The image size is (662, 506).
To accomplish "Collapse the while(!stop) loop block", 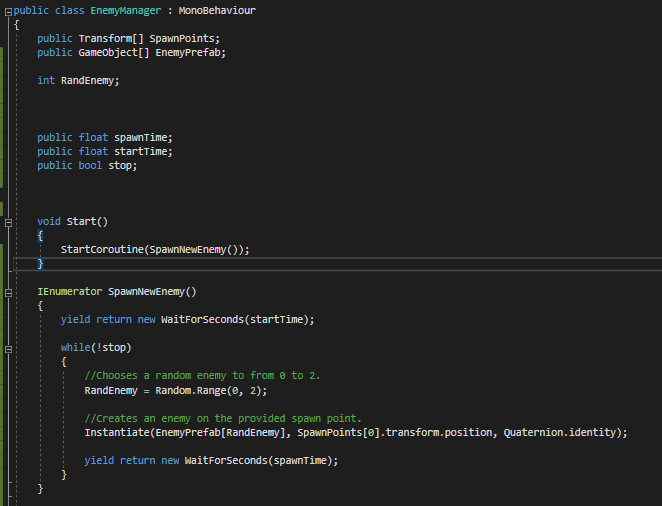I will coord(8,348).
